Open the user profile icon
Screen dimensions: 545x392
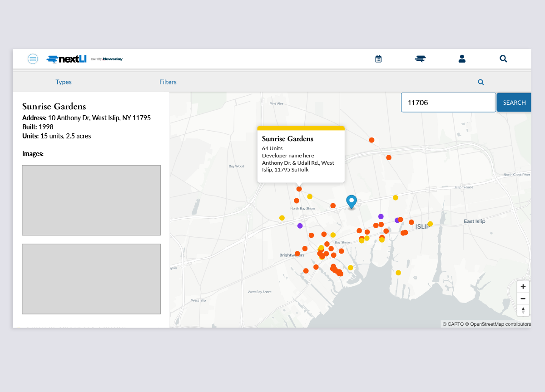[462, 59]
